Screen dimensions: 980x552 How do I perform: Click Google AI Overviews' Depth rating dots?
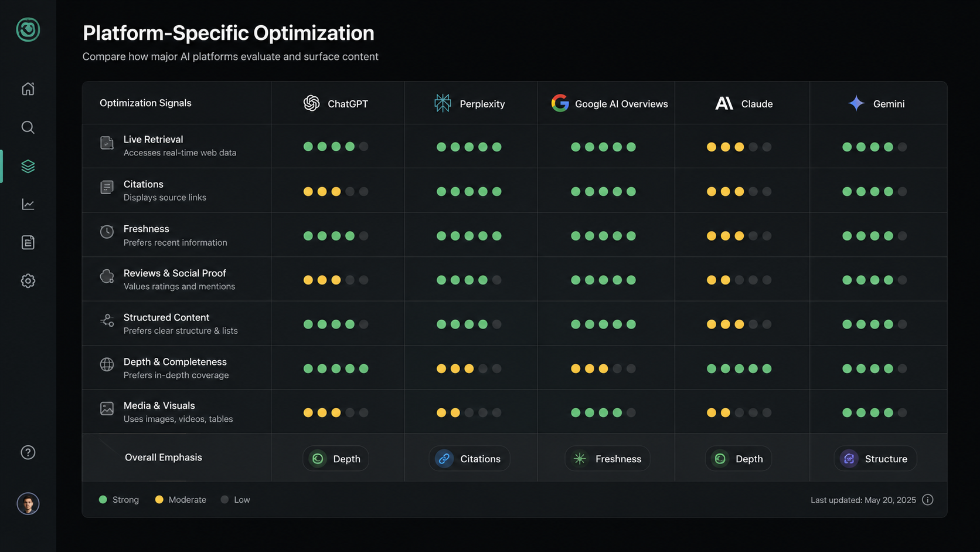pyautogui.click(x=603, y=368)
